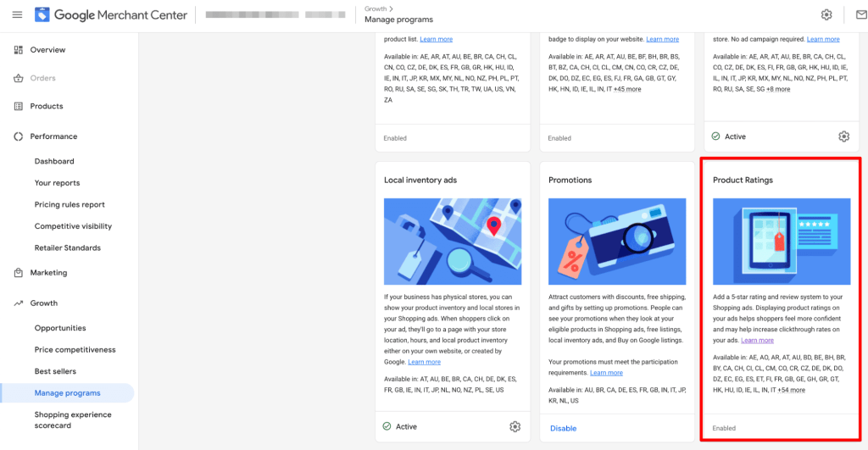Click the Product Ratings card title

pos(743,181)
